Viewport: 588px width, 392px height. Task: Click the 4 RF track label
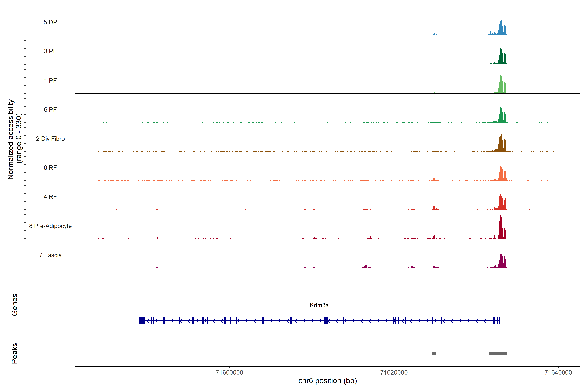[x=50, y=197]
